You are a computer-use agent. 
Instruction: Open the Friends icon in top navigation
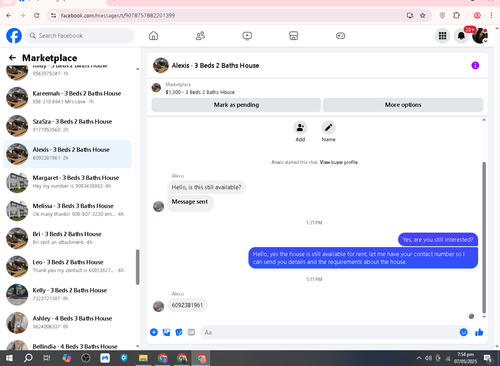click(x=200, y=36)
